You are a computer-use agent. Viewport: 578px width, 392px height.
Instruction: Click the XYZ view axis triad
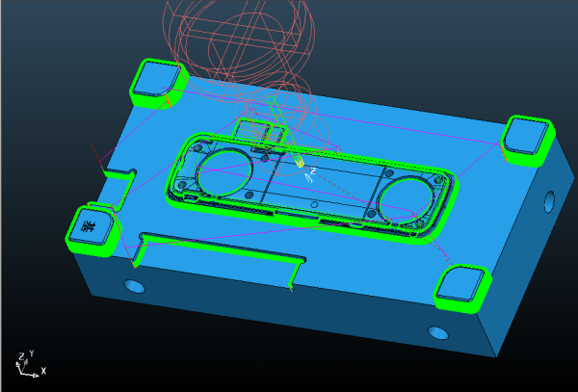[x=31, y=364]
